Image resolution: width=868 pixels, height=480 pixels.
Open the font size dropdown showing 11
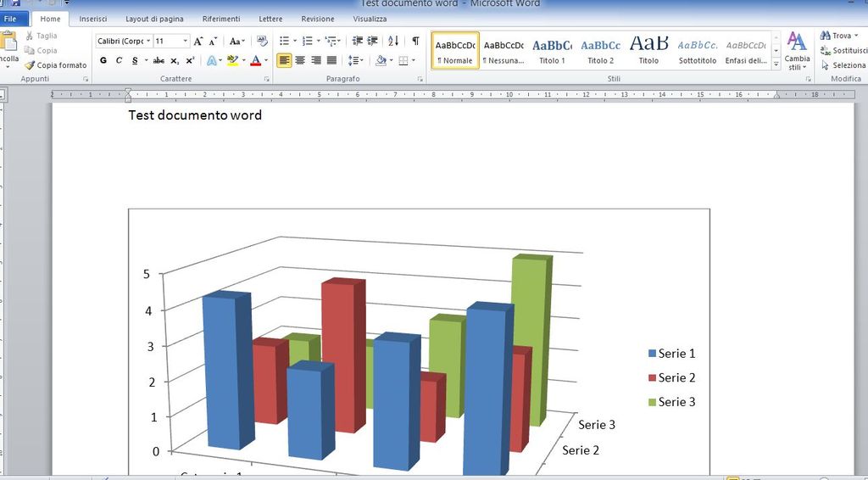pos(186,42)
